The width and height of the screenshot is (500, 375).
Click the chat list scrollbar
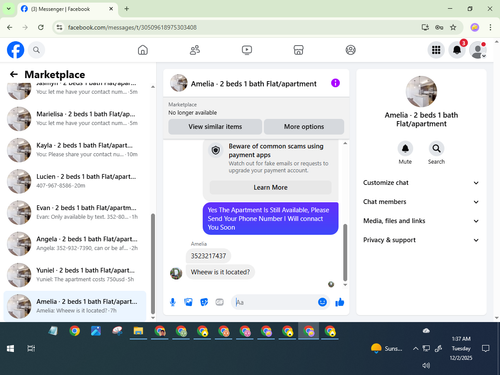click(153, 263)
